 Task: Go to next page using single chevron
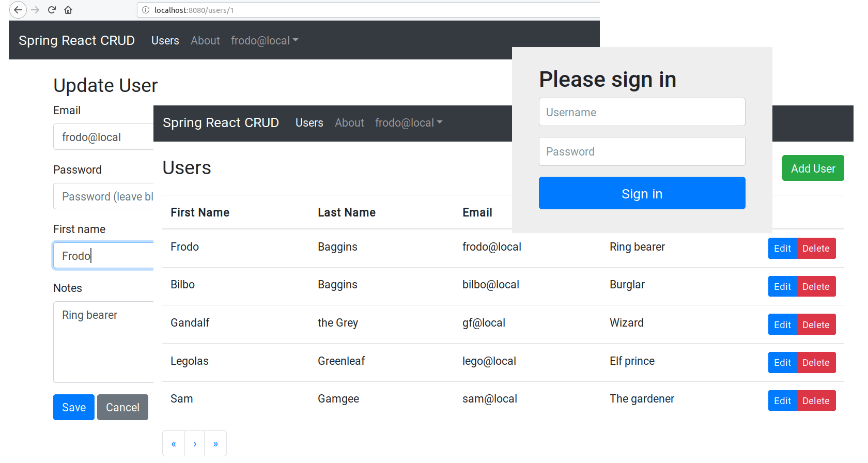(x=195, y=444)
